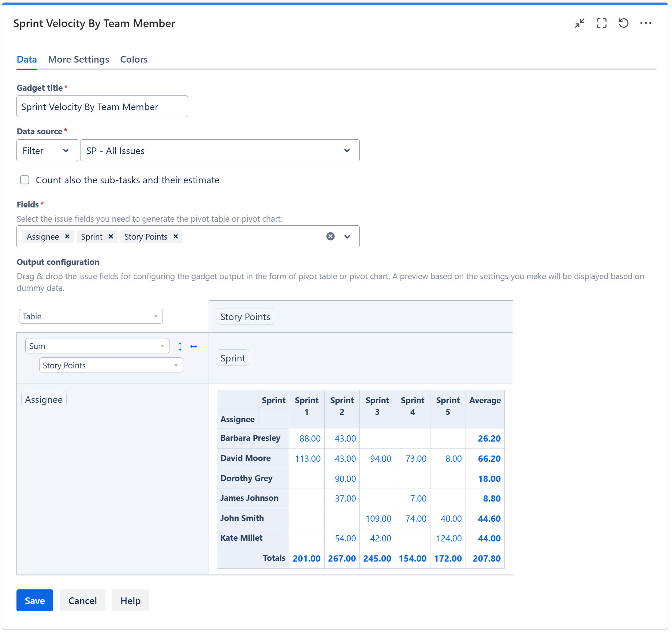Enable counting sub-tasks and their estimate
Viewport: 672px width, 634px height.
pos(25,180)
